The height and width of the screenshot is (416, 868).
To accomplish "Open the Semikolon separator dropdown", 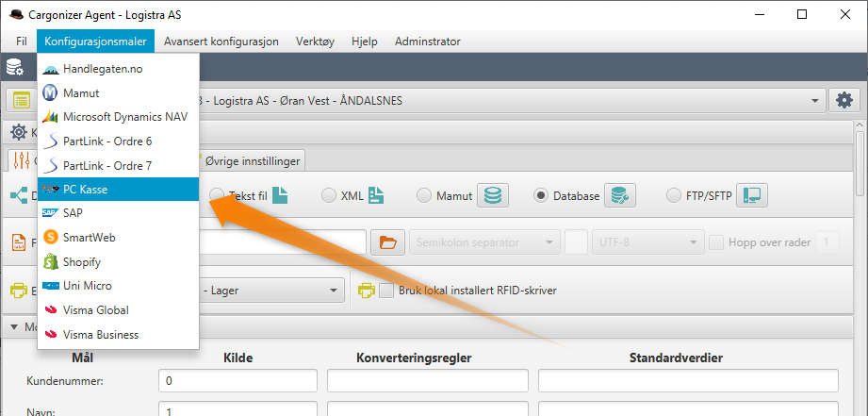I will pos(484,242).
